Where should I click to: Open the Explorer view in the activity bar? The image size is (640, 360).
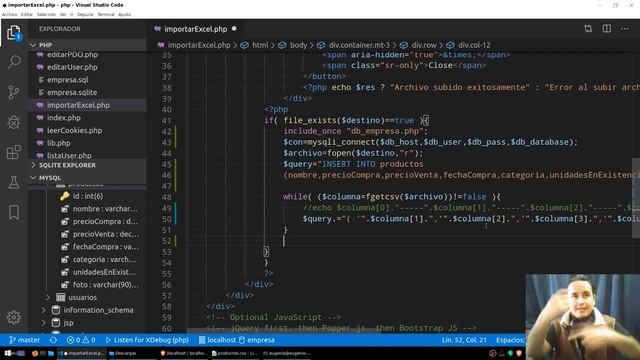coord(13,32)
